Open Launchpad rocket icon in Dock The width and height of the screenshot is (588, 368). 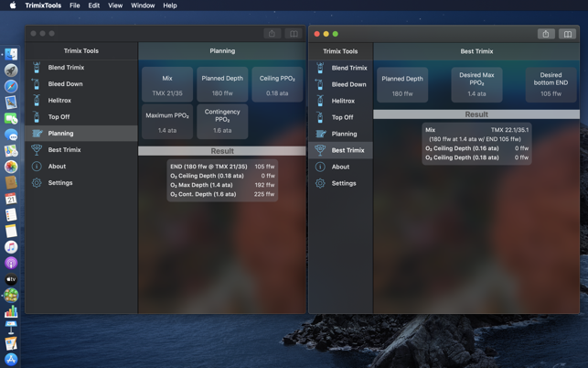click(11, 70)
